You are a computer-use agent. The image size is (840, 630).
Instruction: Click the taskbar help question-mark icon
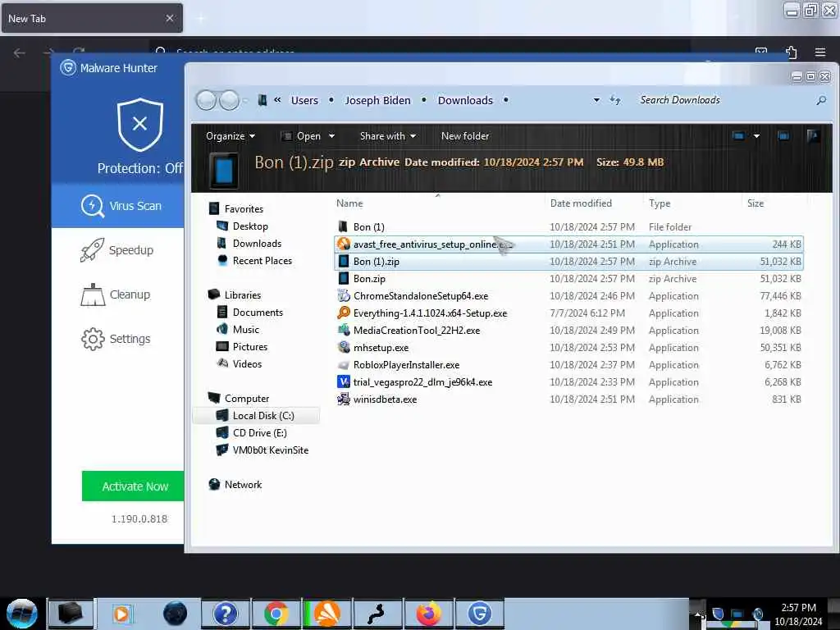point(226,614)
